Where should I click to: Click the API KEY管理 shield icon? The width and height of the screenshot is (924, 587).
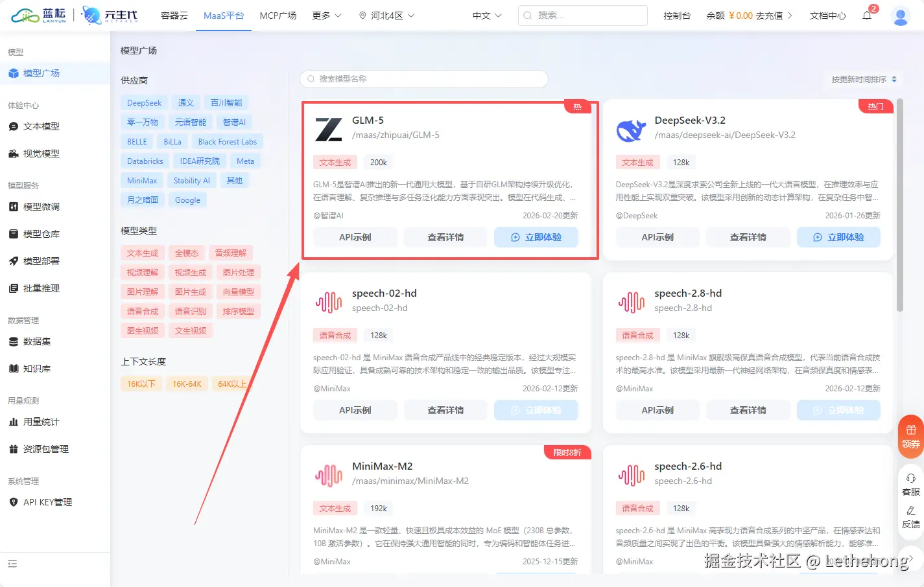[14, 502]
